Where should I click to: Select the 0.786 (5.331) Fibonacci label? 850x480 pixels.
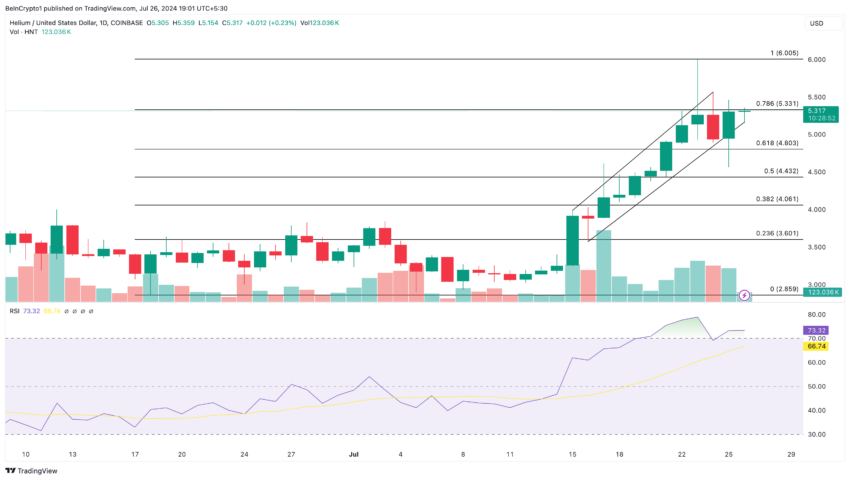[x=777, y=104]
